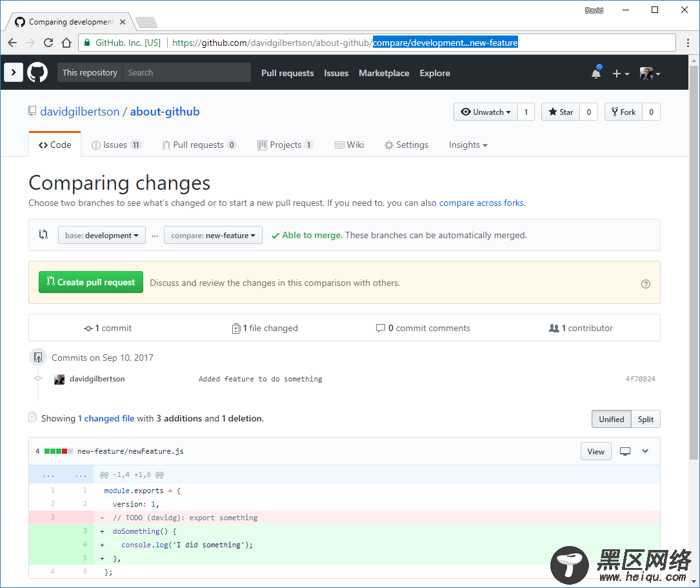Fork the repository
The height and width of the screenshot is (588, 700).
coord(624,112)
